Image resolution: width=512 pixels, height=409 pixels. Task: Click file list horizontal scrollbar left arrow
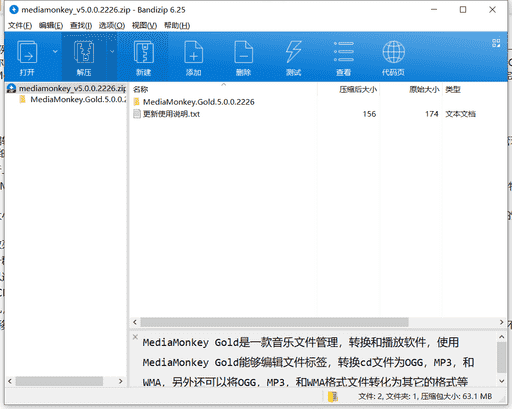tap(135, 322)
